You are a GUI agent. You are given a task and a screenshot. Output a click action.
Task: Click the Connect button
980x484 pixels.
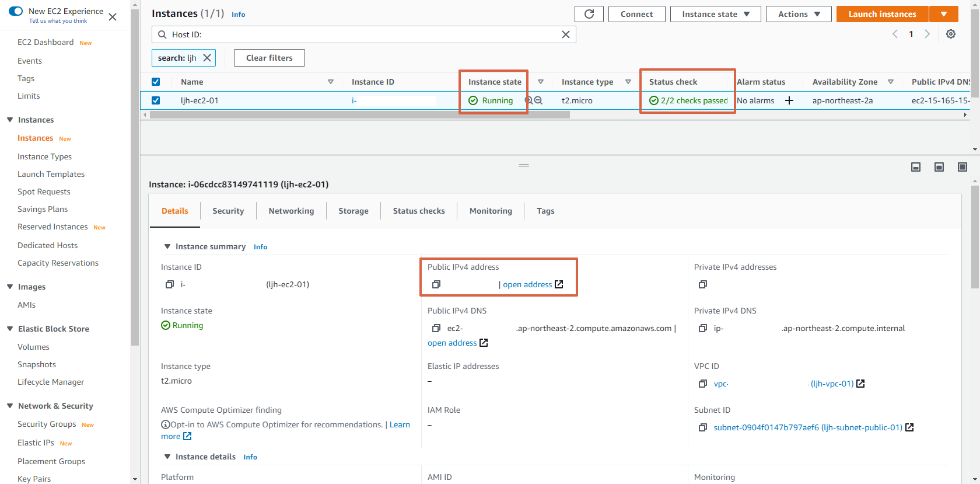pyautogui.click(x=637, y=14)
